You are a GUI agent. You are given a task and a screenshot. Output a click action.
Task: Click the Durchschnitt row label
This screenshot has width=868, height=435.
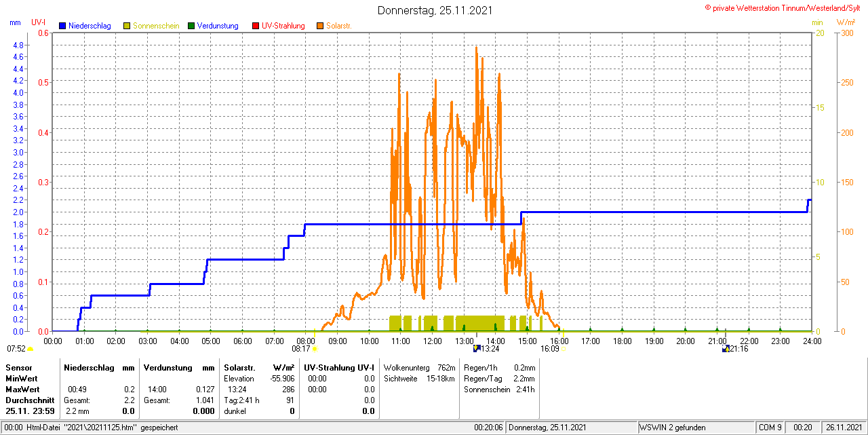click(30, 400)
